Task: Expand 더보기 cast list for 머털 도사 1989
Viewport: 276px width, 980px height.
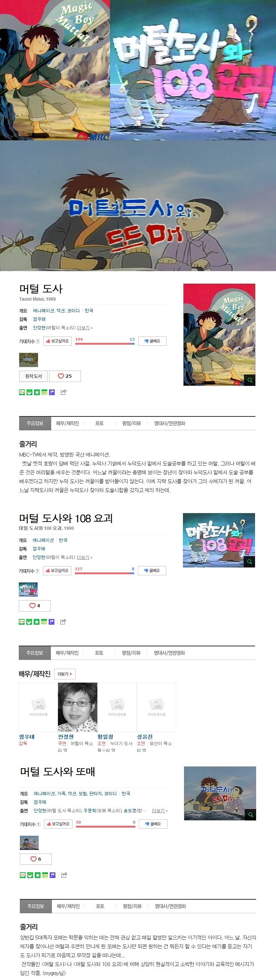Action: click(x=85, y=328)
